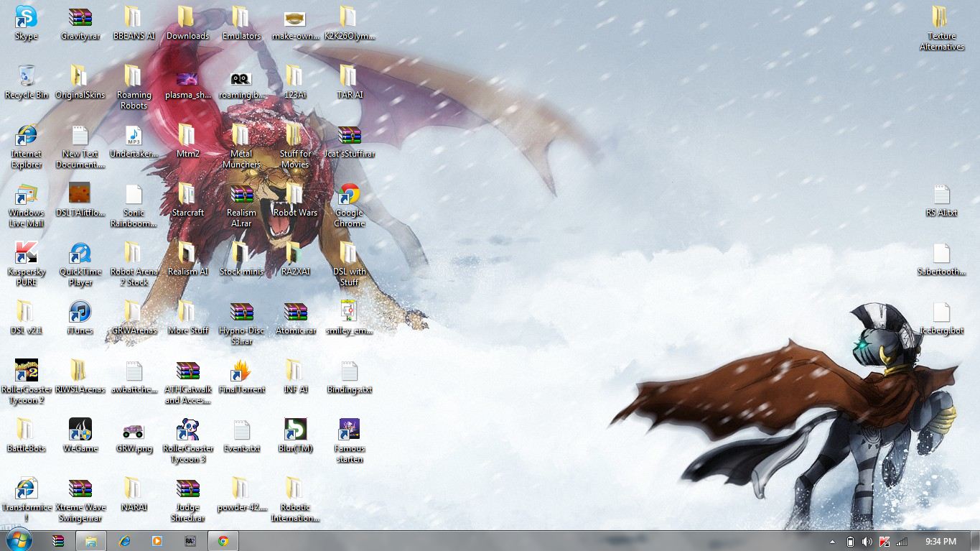Show hidden system tray icons
This screenshot has width=980, height=551.
click(832, 542)
